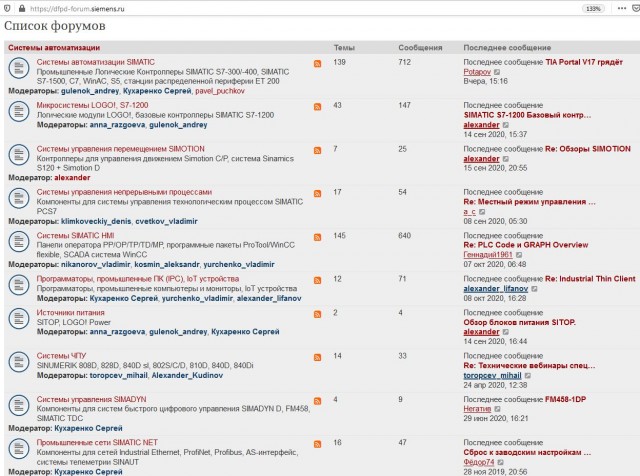Viewport: 640px width, 476px height.
Task: Open the page actions three-dots menu
Action: point(622,9)
